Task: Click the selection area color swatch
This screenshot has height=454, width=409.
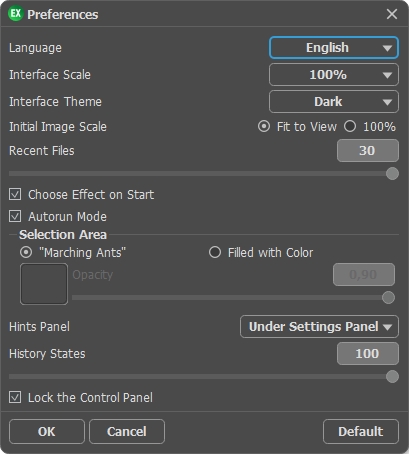Action: click(44, 284)
